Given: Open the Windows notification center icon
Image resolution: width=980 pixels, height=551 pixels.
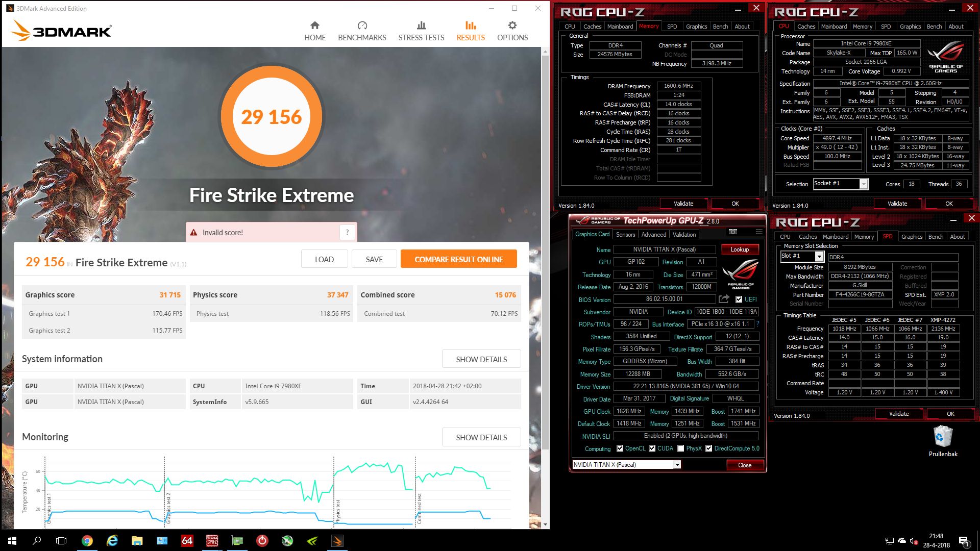Looking at the screenshot, I should pyautogui.click(x=964, y=541).
